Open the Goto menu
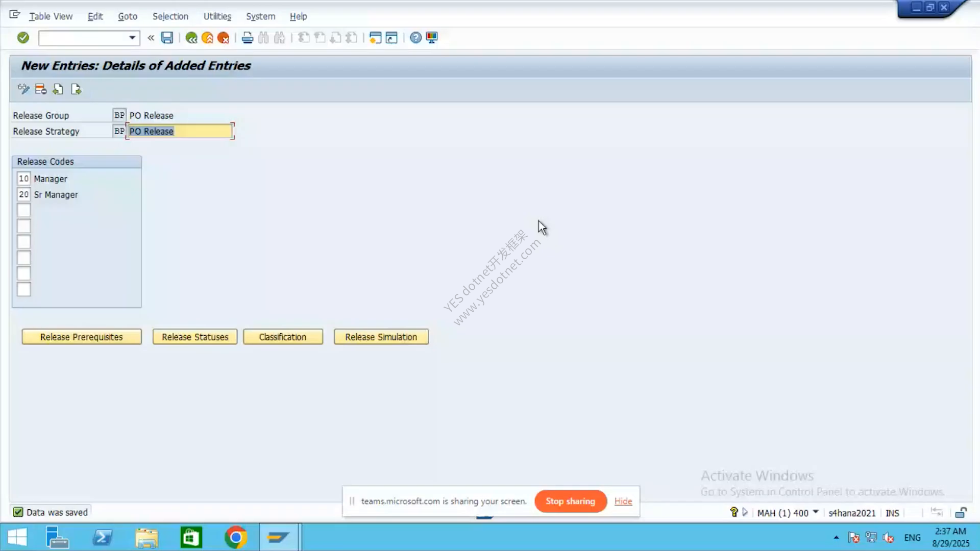The image size is (980, 551). 128,16
